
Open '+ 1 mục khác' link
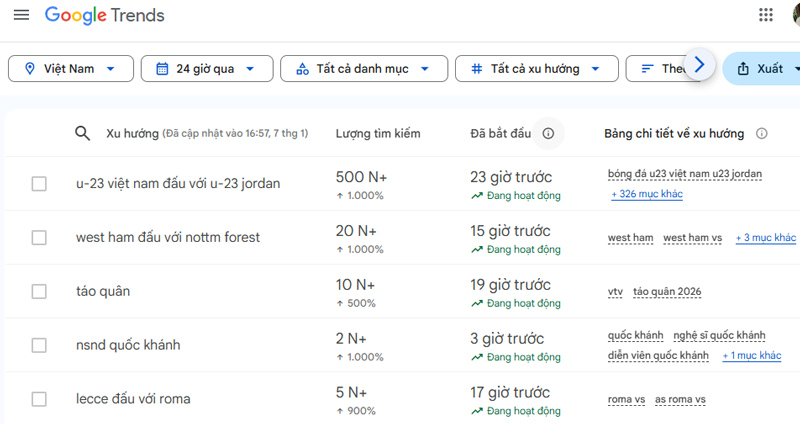[x=752, y=356]
